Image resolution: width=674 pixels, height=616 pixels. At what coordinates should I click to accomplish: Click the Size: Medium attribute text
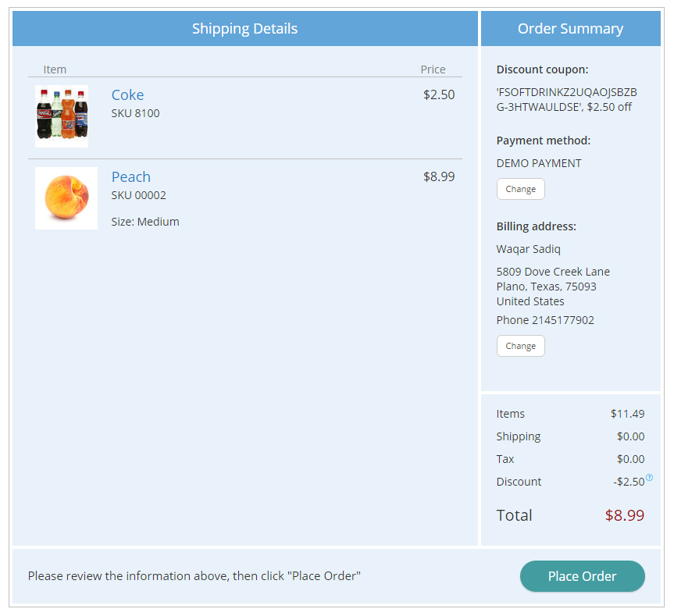(x=145, y=222)
